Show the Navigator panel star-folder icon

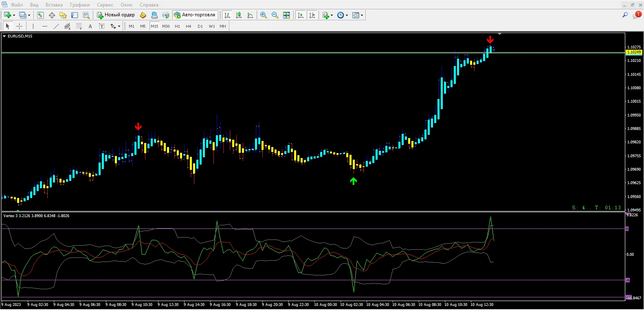tap(63, 15)
